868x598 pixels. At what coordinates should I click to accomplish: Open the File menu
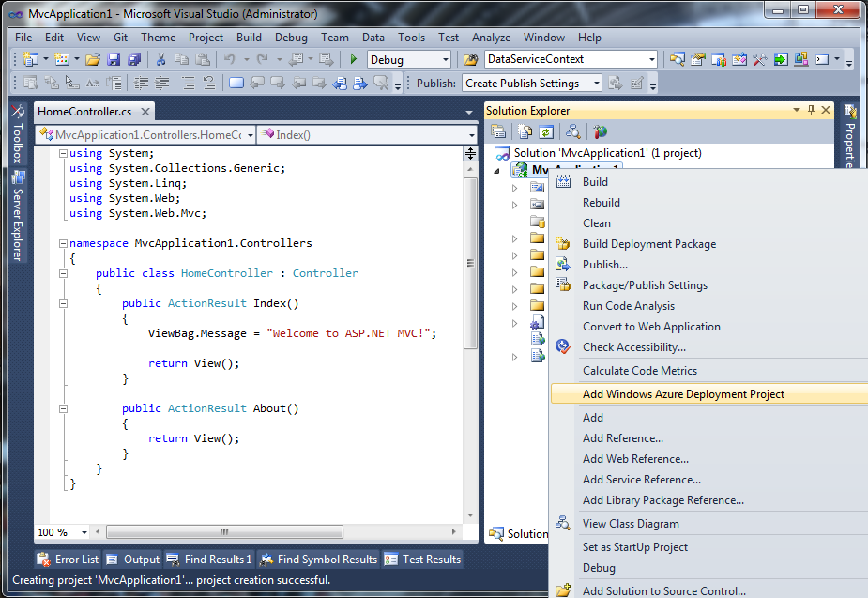pos(23,38)
